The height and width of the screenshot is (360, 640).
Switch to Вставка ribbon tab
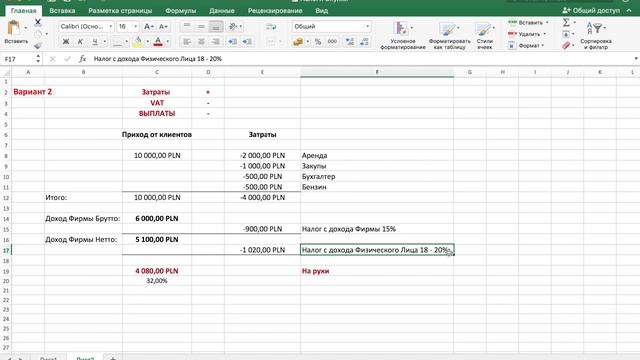pyautogui.click(x=62, y=11)
